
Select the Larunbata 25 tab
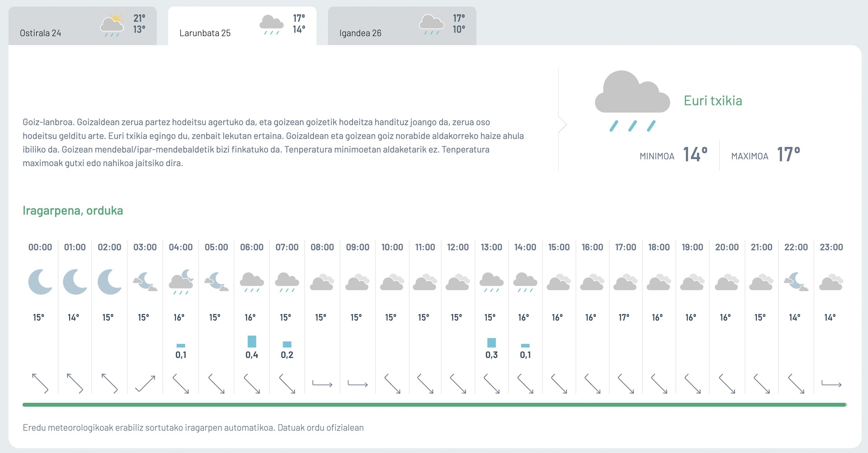(x=242, y=26)
